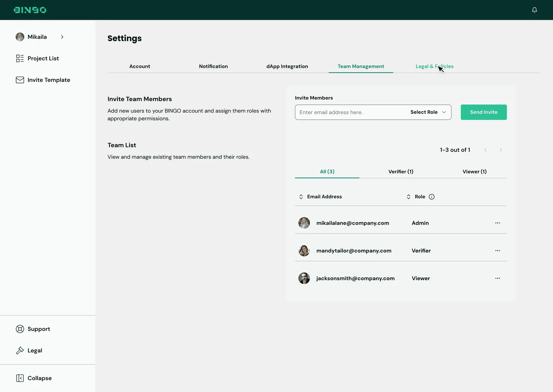Click Mikaila's sidebar avatar

point(20,37)
